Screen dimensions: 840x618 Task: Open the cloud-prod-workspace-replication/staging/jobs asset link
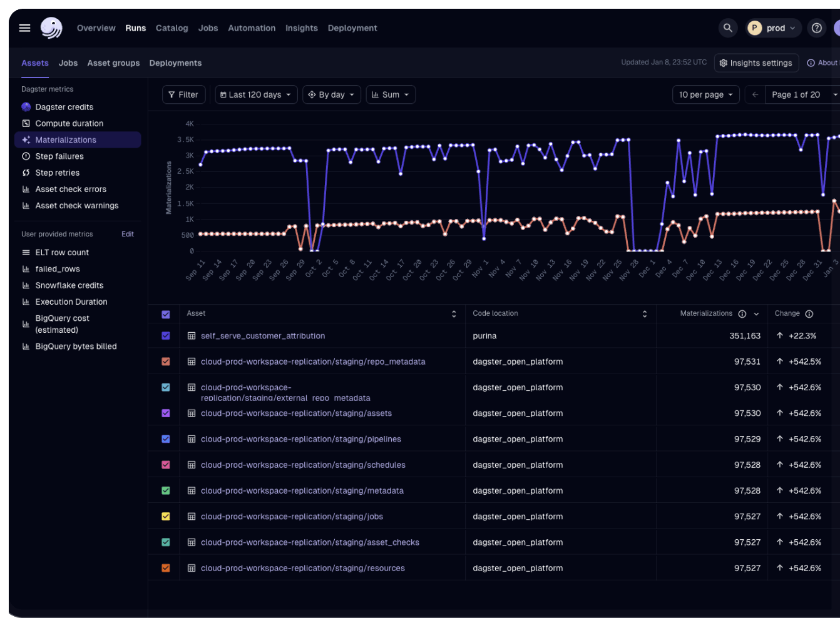click(x=292, y=517)
